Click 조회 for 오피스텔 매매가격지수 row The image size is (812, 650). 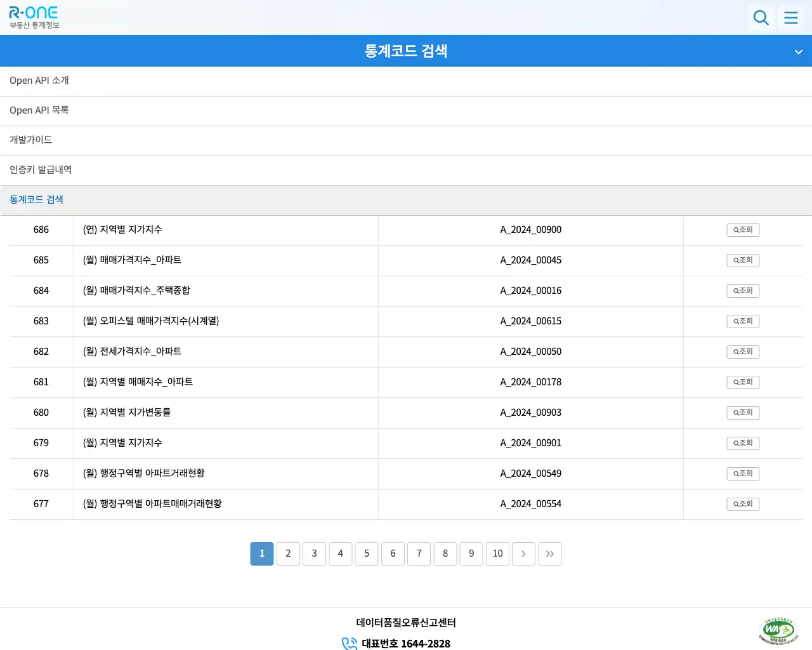pos(743,321)
